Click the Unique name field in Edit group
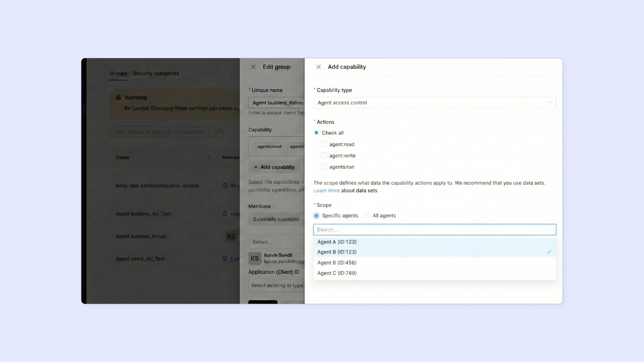This screenshot has width=644, height=362. coord(276,103)
